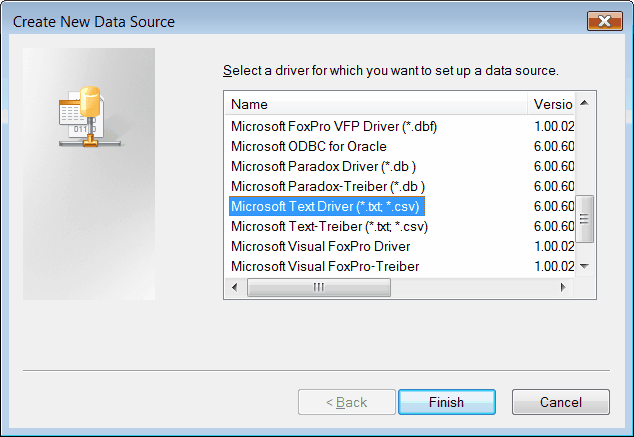634x437 pixels.
Task: Click the Finish button
Action: click(x=447, y=402)
